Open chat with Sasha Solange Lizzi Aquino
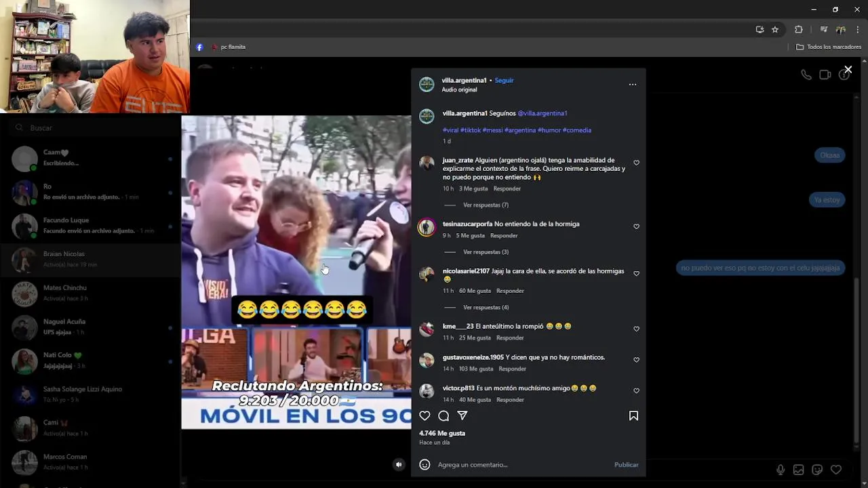Image resolution: width=868 pixels, height=488 pixels. click(91, 395)
